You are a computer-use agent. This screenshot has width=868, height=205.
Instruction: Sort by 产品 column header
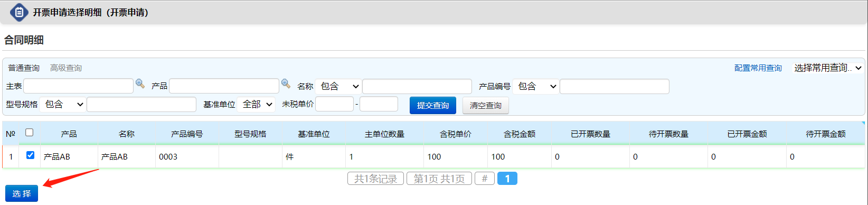[x=69, y=134]
